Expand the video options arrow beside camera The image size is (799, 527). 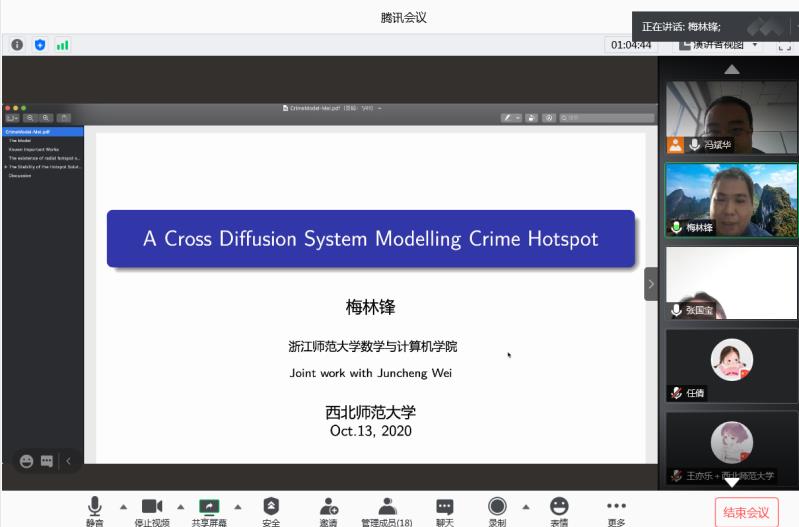click(x=181, y=506)
